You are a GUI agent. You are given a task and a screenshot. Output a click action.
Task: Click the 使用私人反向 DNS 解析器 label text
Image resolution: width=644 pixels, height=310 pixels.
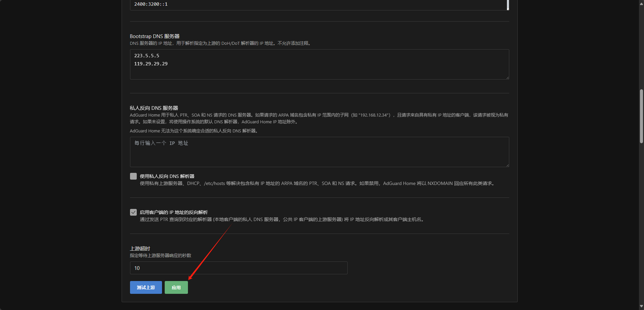pyautogui.click(x=167, y=176)
